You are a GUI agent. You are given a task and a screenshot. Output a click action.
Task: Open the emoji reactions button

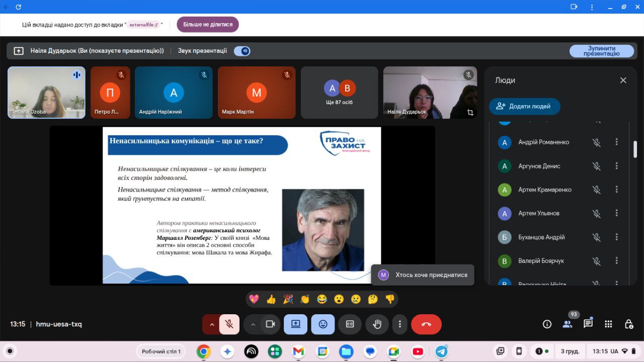pos(323,324)
